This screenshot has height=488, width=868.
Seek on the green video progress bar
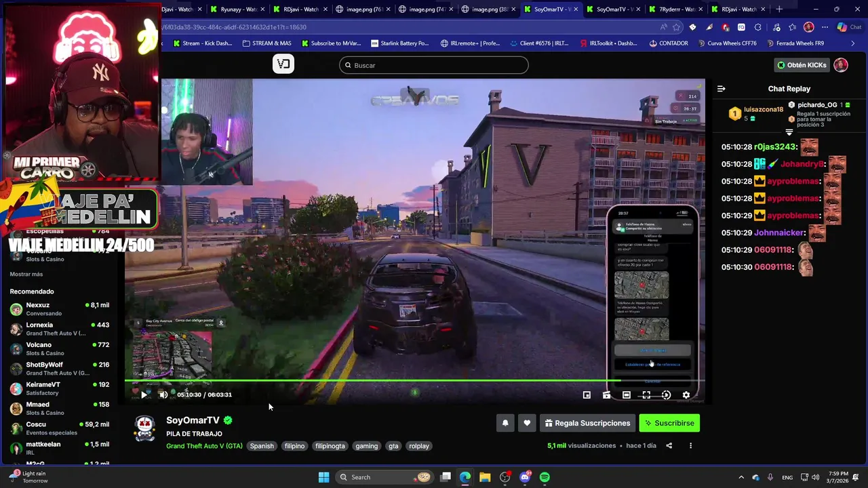point(415,381)
